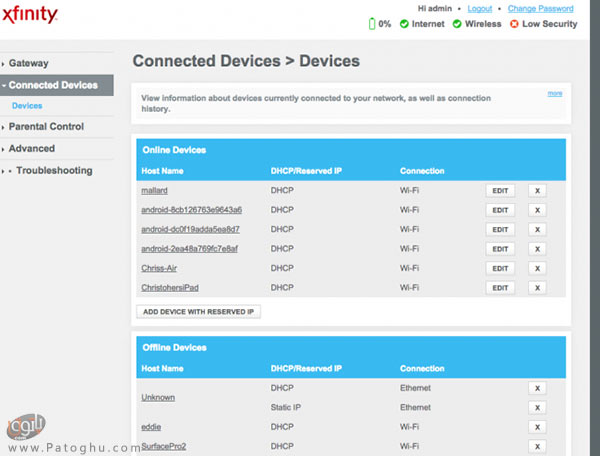Remove the mallard device with X
The width and height of the screenshot is (600, 456).
coord(537,190)
